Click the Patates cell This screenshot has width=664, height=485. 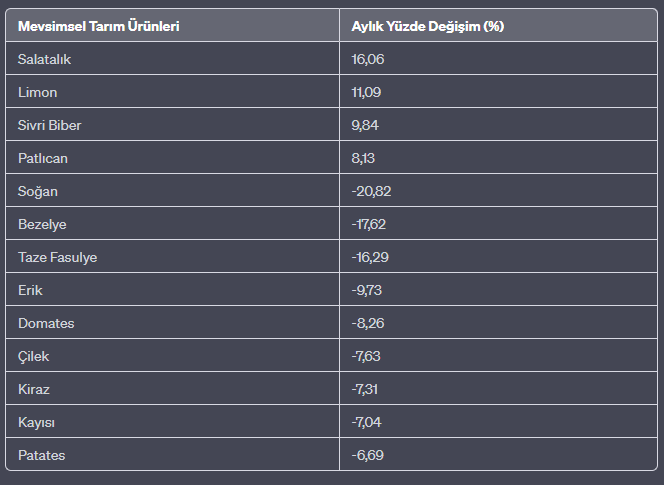[x=172, y=455]
